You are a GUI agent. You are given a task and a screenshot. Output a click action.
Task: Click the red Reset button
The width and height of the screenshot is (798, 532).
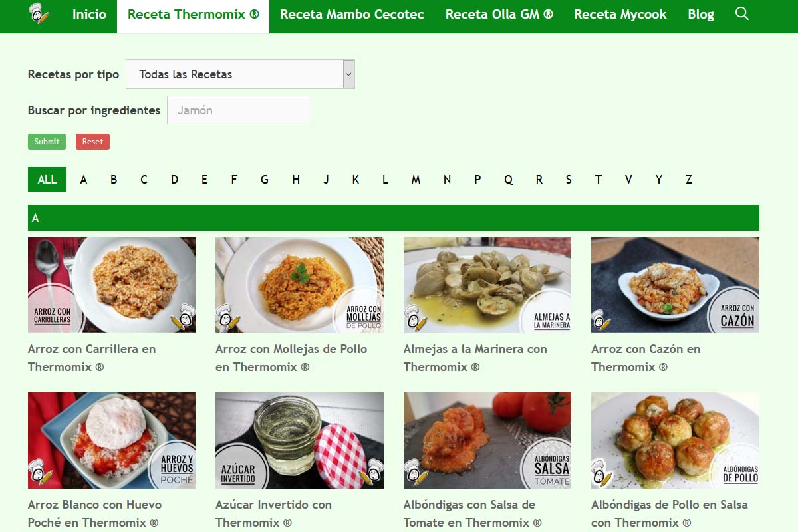[92, 141]
